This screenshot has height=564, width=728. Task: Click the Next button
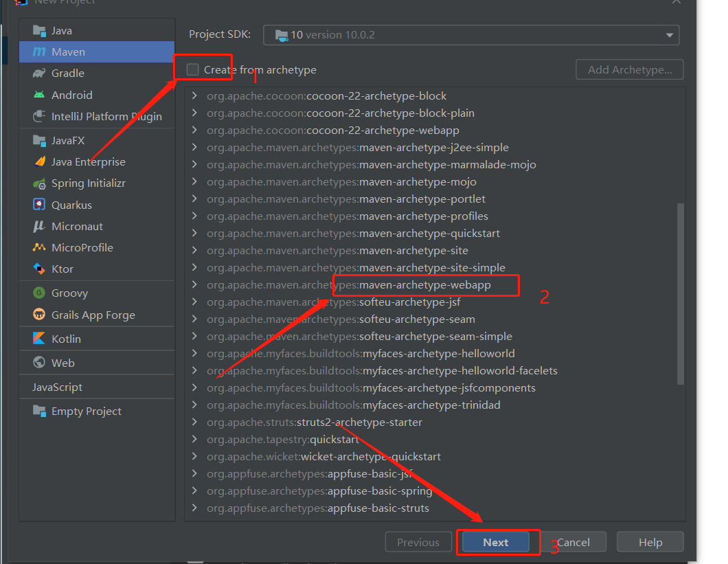(495, 542)
